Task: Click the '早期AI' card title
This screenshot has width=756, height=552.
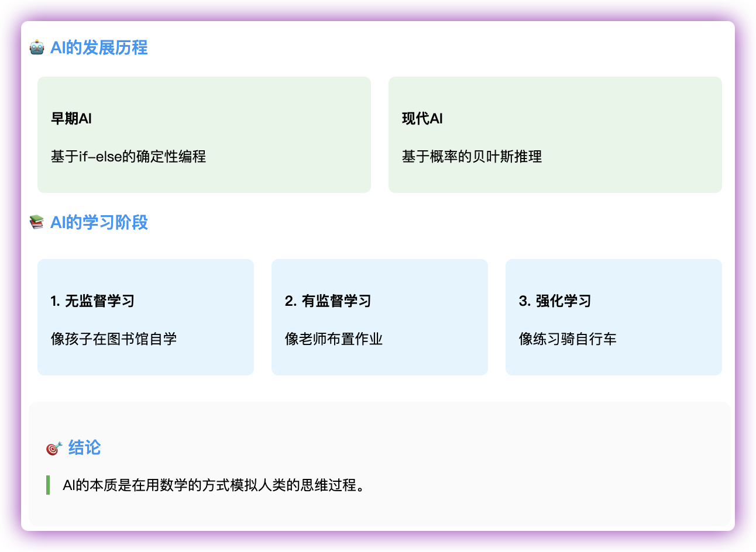Action: [x=71, y=119]
